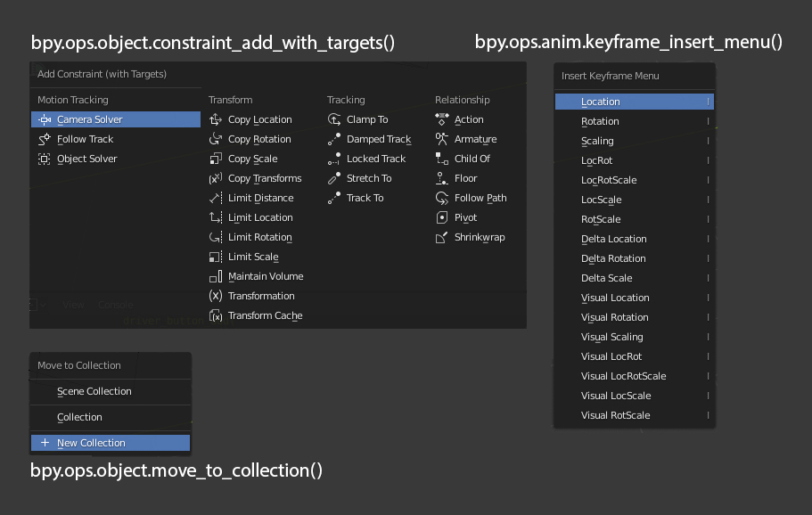Image resolution: width=812 pixels, height=515 pixels.
Task: Choose LocScale keying set
Action: pyautogui.click(x=635, y=200)
